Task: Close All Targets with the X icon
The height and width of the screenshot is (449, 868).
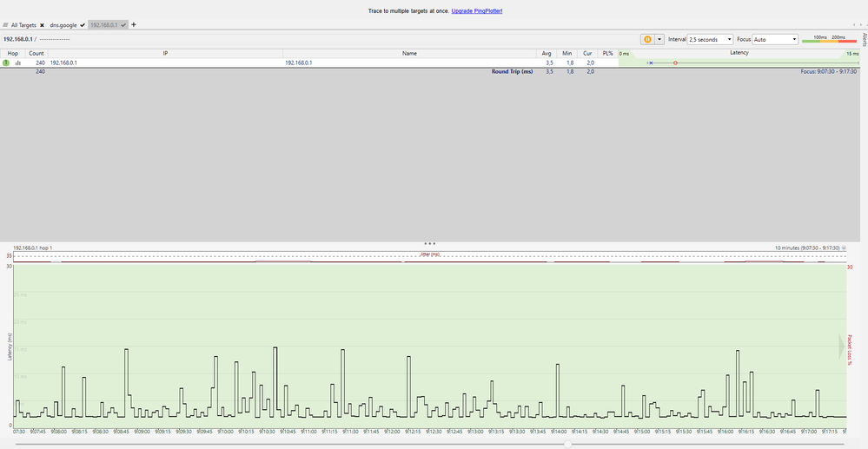Action: (x=42, y=25)
